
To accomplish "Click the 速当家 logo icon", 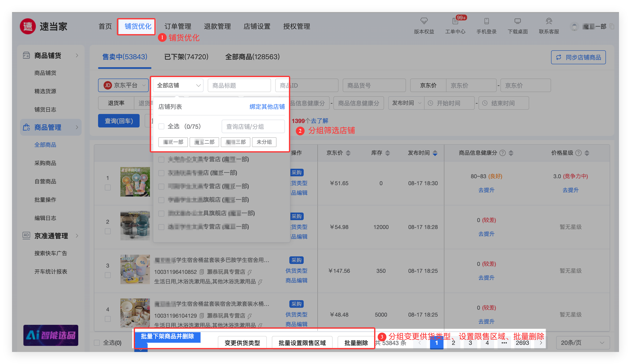I will pyautogui.click(x=28, y=26).
